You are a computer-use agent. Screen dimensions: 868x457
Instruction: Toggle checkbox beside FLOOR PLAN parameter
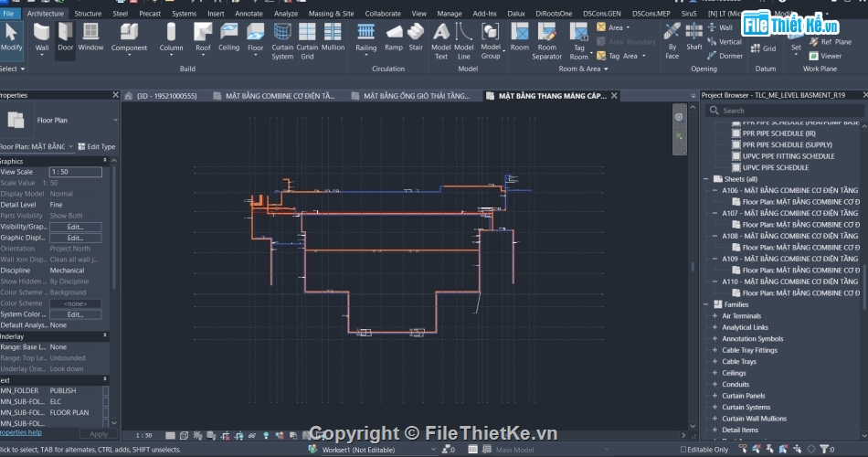[106, 412]
